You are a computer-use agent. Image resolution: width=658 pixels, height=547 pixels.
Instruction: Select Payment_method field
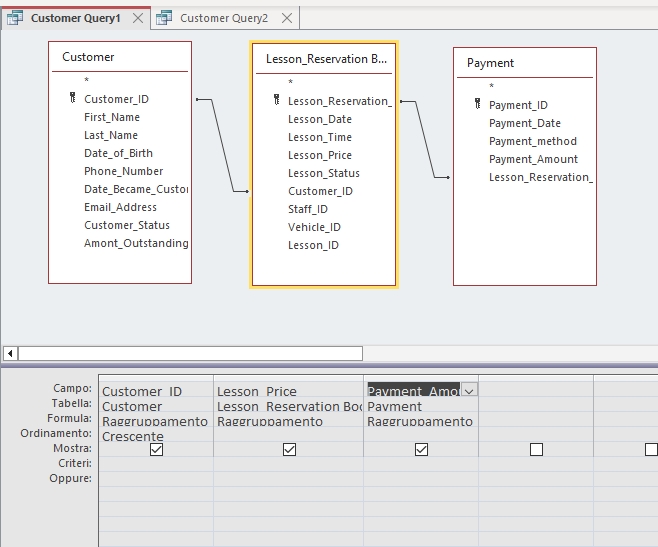[533, 141]
